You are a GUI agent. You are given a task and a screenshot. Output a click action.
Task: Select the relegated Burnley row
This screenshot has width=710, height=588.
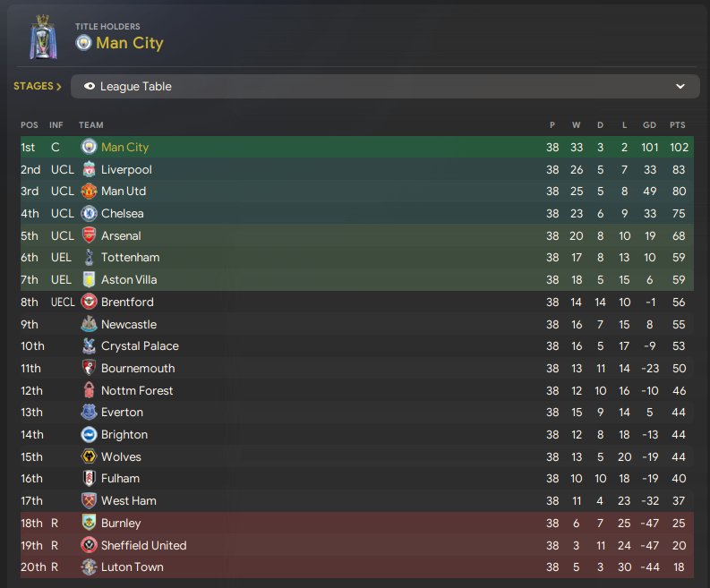click(x=358, y=523)
